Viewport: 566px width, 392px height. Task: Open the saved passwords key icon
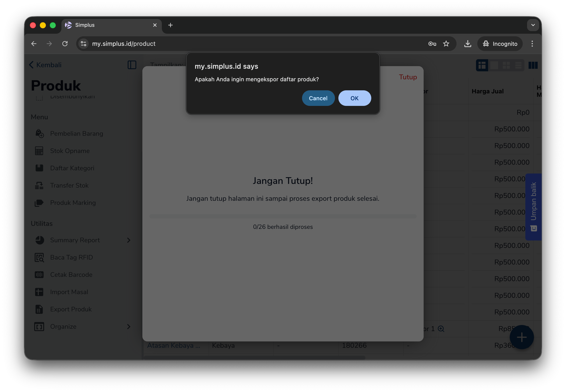(x=432, y=44)
